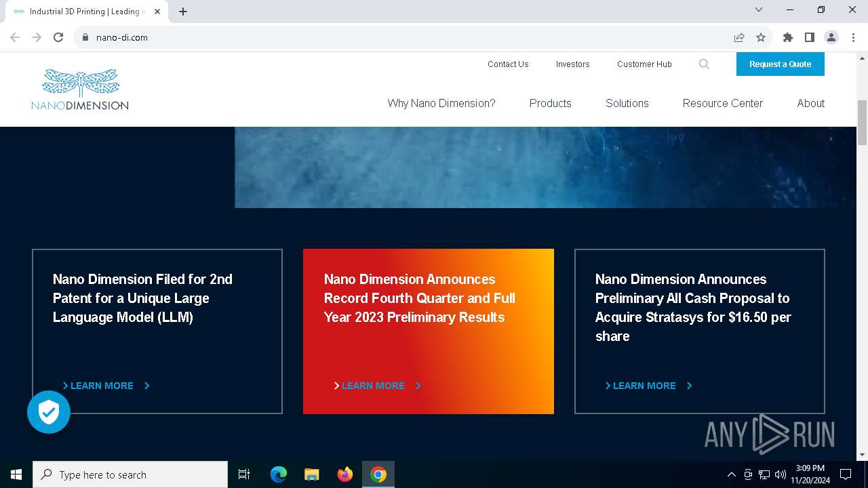Click the blue shield privacy badge
Screen dimensions: 868x488
[x=49, y=411]
